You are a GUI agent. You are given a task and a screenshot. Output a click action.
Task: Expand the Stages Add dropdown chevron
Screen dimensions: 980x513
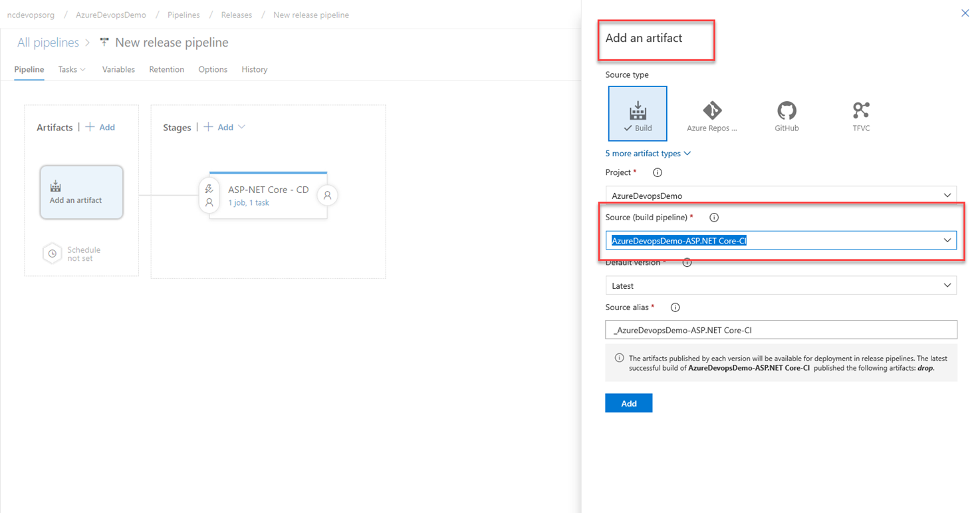pyautogui.click(x=241, y=127)
